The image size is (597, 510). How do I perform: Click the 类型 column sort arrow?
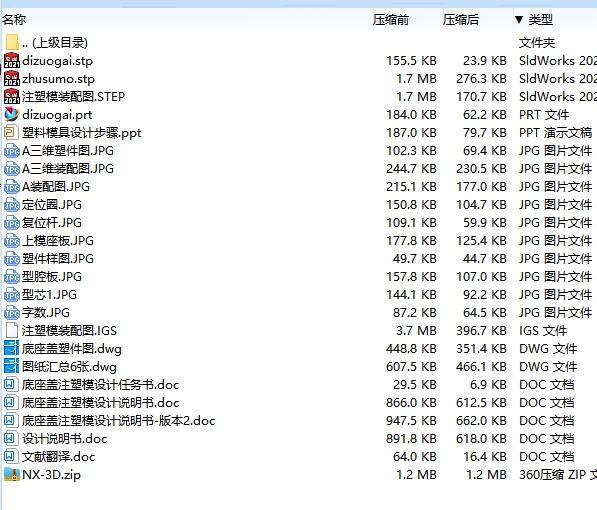click(519, 19)
